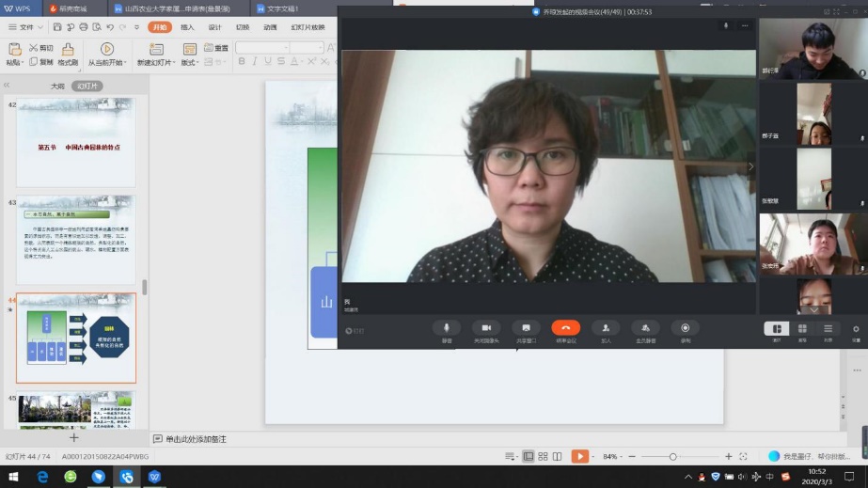This screenshot has width=868, height=488.
Task: Open the 文件 menu dropdown
Action: (x=39, y=27)
